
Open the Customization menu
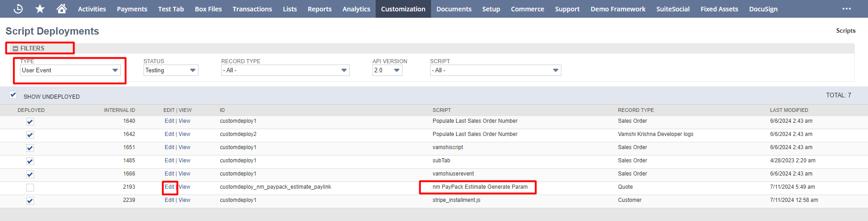click(x=403, y=9)
